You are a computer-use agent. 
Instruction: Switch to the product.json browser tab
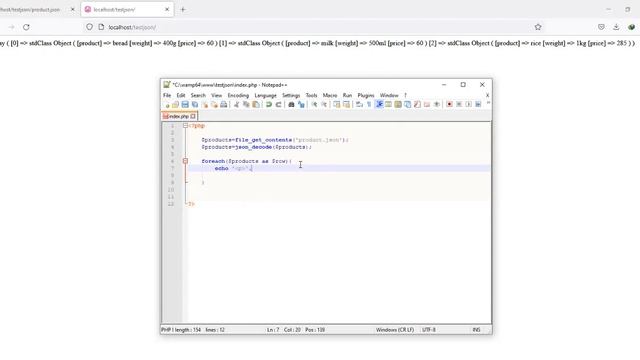point(31,9)
